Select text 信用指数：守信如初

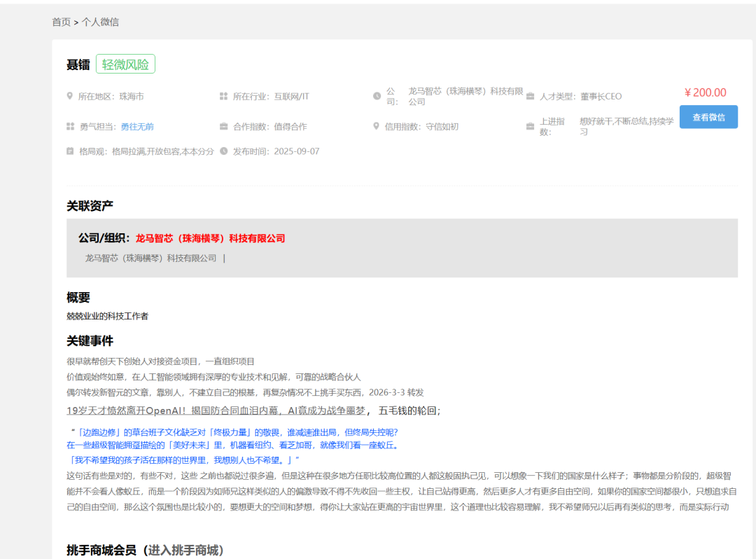point(421,127)
